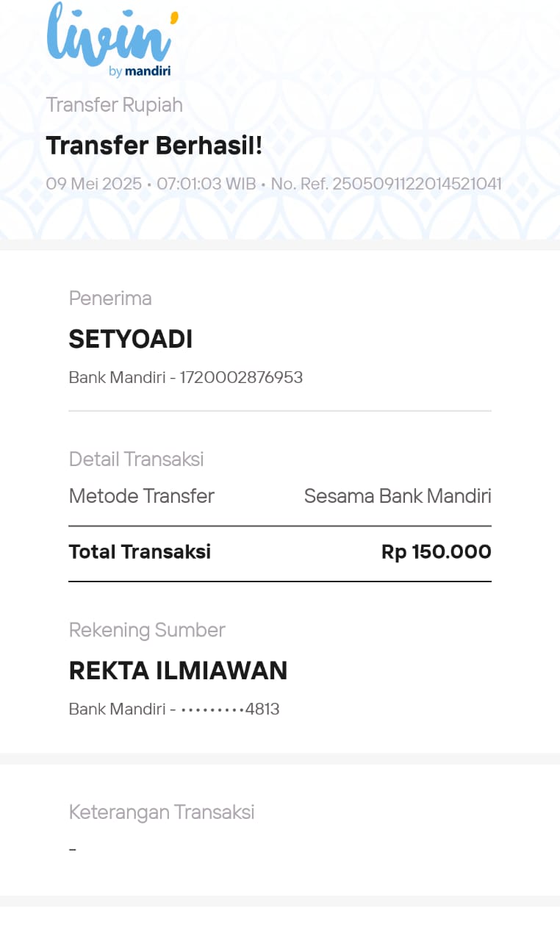Viewport: 560px width, 941px height.
Task: Select the Total Transaksi label
Action: pyautogui.click(x=140, y=552)
